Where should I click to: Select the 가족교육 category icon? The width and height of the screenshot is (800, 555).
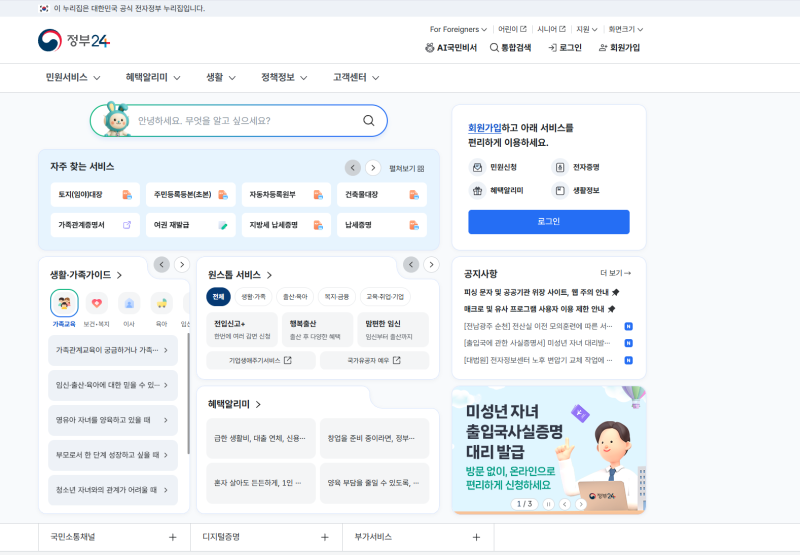click(x=64, y=303)
